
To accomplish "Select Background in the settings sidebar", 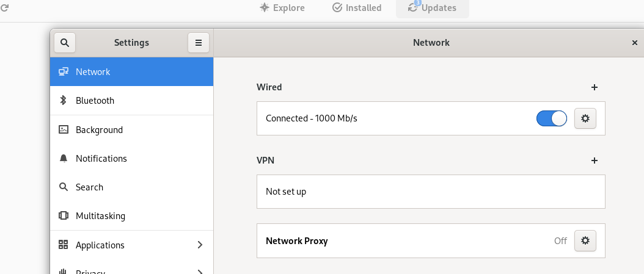I will (99, 130).
